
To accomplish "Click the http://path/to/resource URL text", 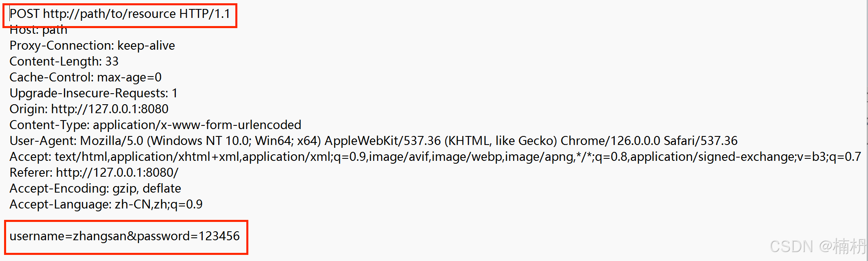I will pos(109,14).
